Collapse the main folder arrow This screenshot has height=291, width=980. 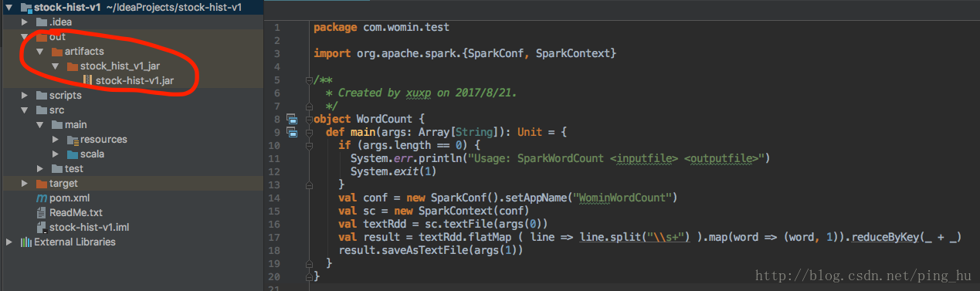(x=39, y=124)
